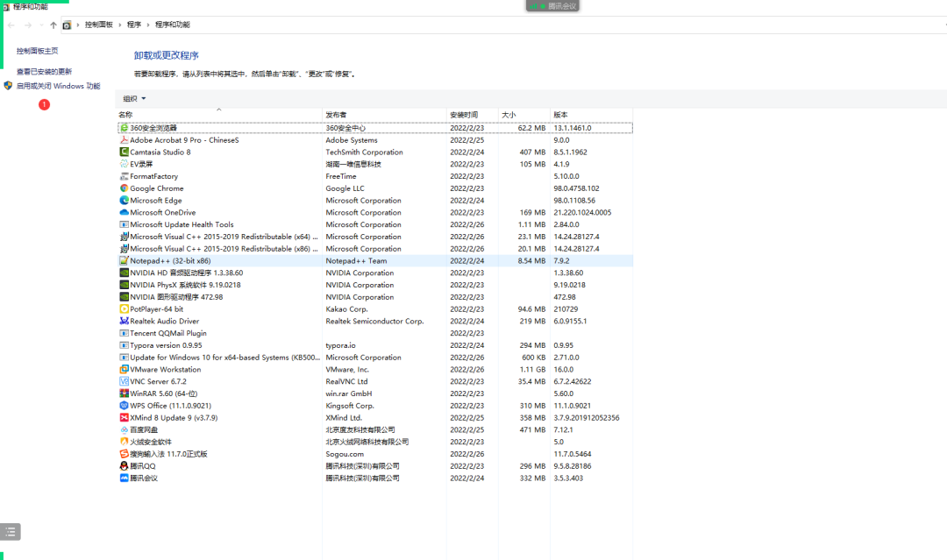Screen dimensions: 947x560
Task: Click the list icon button at bottom left
Action: pyautogui.click(x=11, y=532)
